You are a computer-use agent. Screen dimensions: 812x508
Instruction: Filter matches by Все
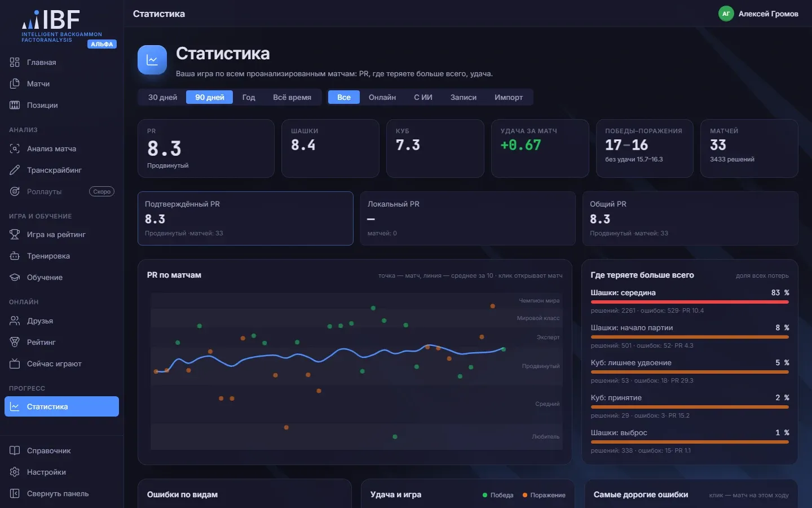pos(344,97)
